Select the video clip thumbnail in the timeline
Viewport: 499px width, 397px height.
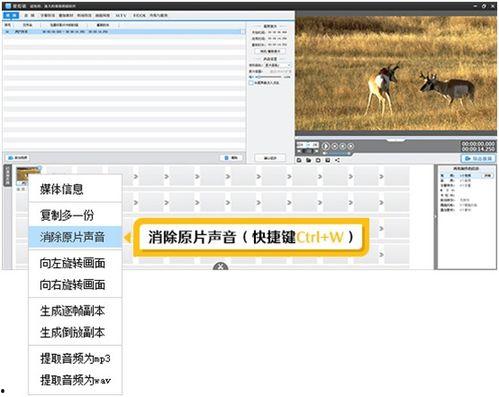28,175
